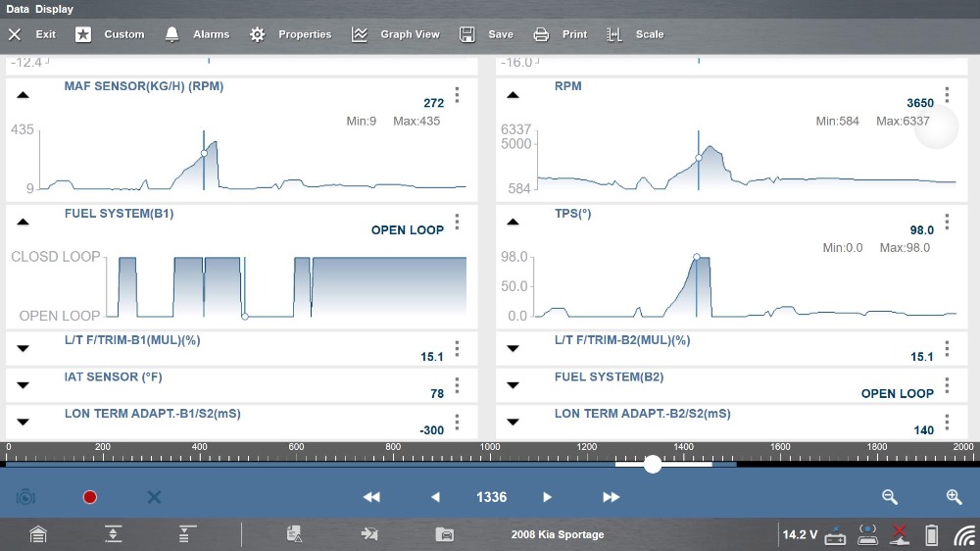Click the timeline position slider handle
Viewport: 980px width, 551px height.
click(x=653, y=465)
